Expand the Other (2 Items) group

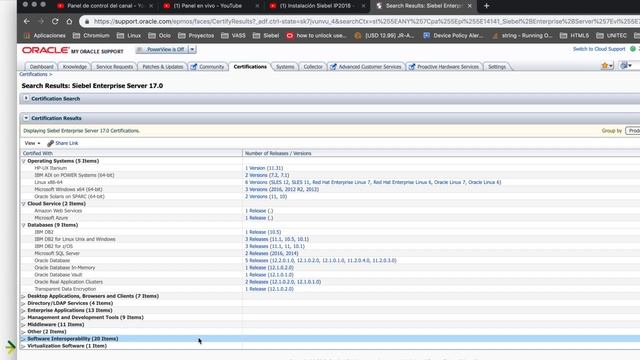point(24,332)
